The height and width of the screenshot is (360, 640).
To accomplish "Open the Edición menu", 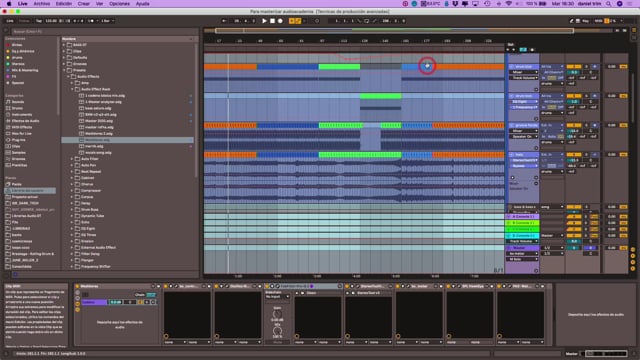I will pyautogui.click(x=64, y=4).
